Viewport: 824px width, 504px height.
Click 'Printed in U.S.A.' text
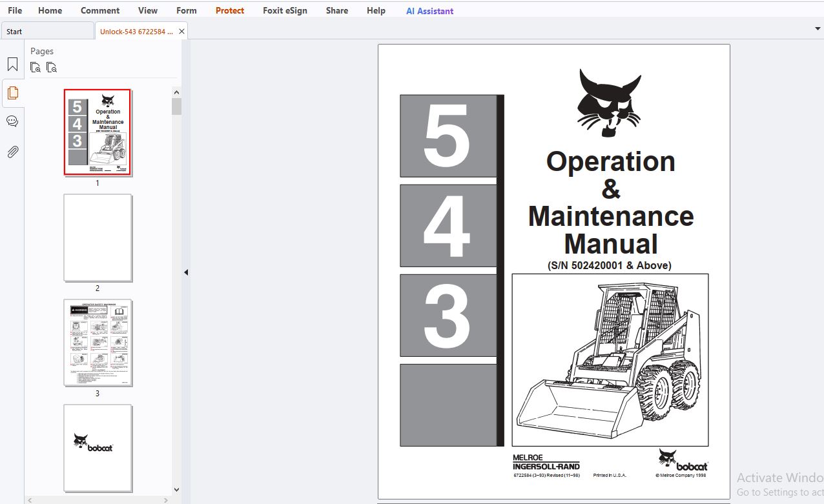[x=610, y=476]
